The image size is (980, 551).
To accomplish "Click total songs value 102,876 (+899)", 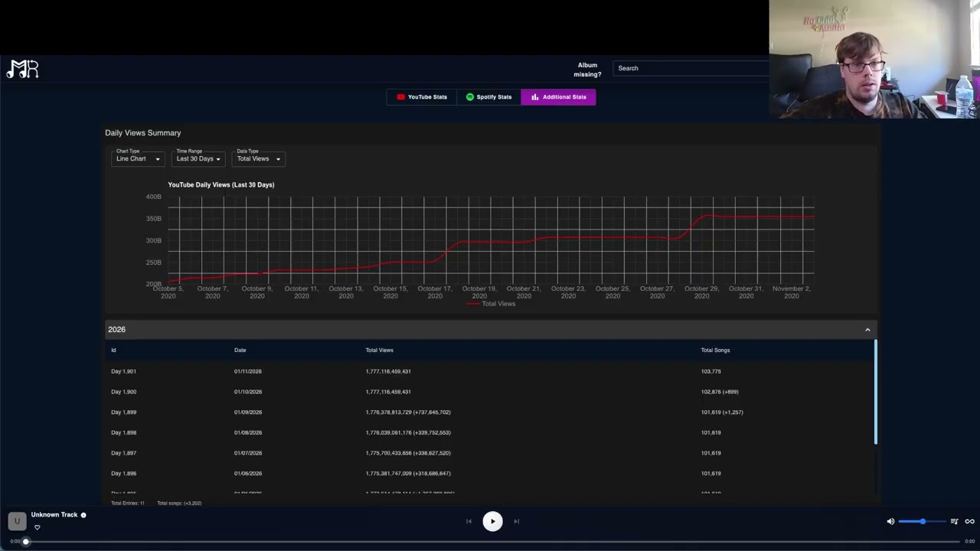I will (720, 392).
